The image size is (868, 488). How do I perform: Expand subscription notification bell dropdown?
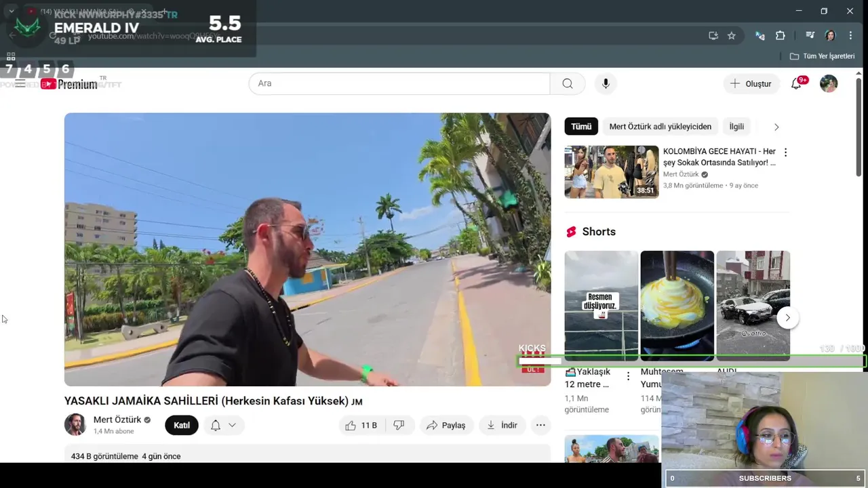(223, 425)
